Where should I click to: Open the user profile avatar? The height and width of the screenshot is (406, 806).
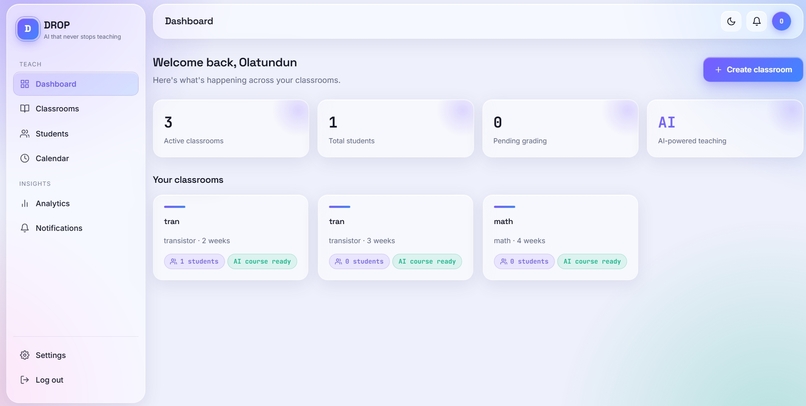781,21
